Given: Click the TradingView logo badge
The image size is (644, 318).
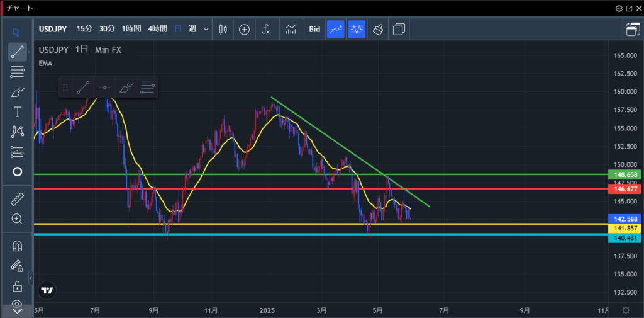Looking at the screenshot, I should [x=47, y=290].
